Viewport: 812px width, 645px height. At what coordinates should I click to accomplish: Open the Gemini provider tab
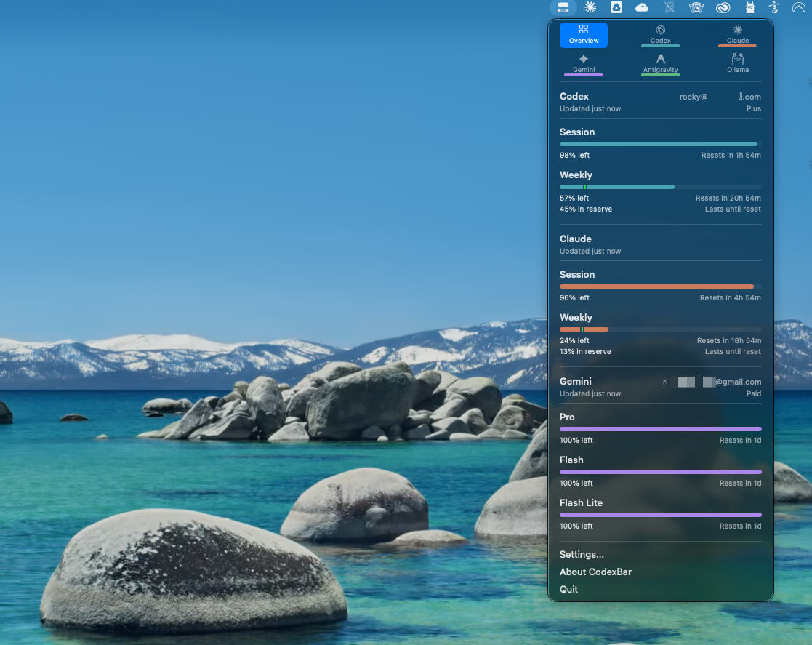click(584, 64)
